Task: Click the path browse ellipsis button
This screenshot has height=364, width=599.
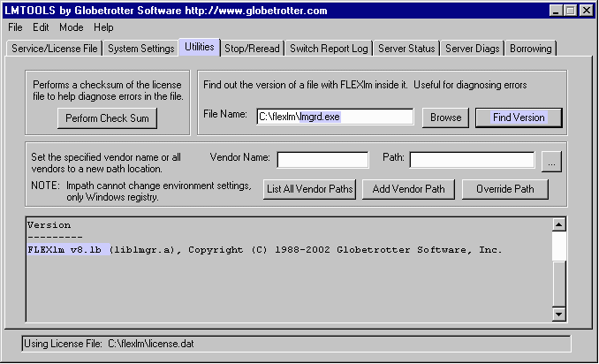Action: pyautogui.click(x=551, y=162)
